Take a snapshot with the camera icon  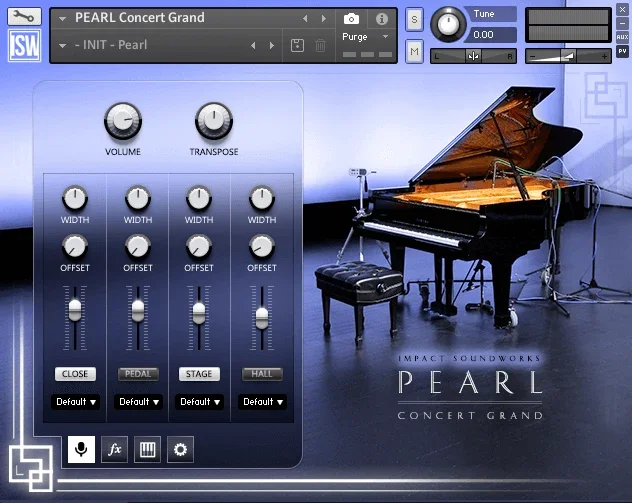pos(351,19)
